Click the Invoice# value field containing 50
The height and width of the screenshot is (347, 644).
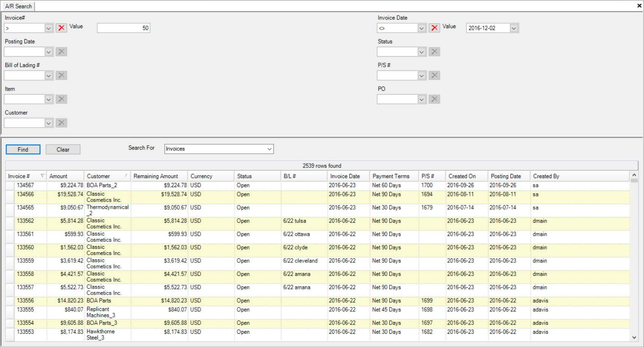pos(124,28)
